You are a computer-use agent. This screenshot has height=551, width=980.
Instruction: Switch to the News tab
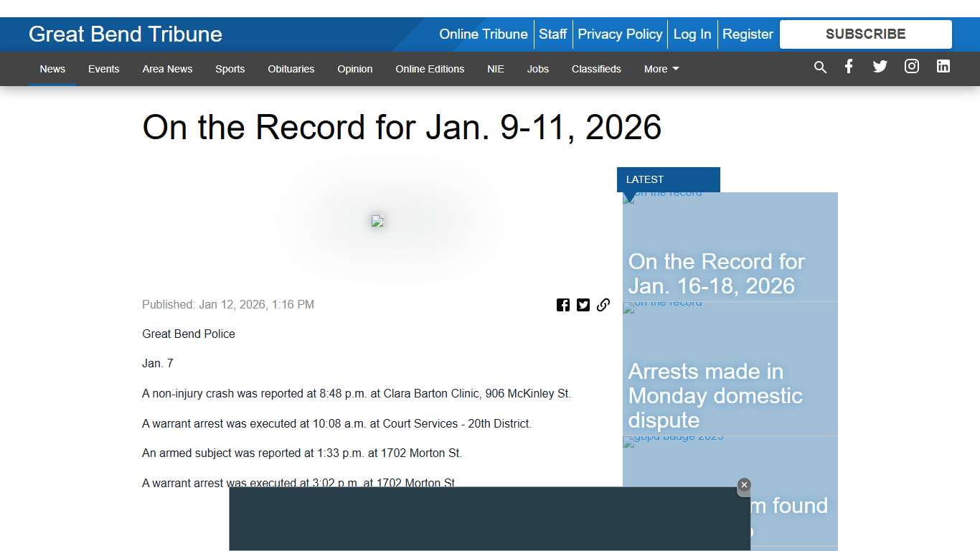coord(52,69)
